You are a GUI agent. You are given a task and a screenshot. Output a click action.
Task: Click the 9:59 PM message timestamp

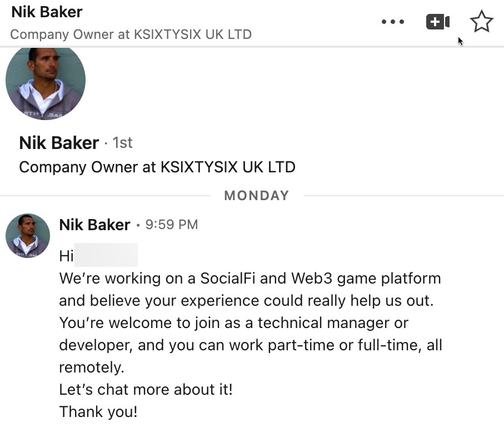point(171,225)
